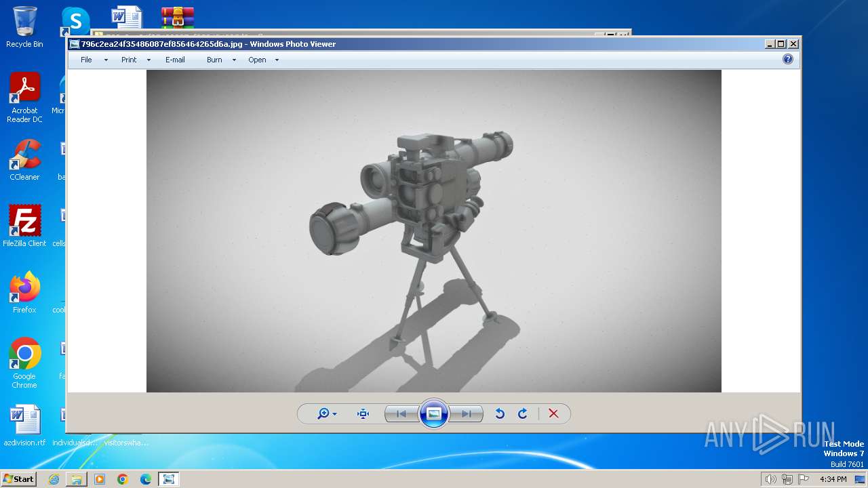Open the WinRAR archive desktop icon
This screenshot has height=488, width=868.
point(178,18)
